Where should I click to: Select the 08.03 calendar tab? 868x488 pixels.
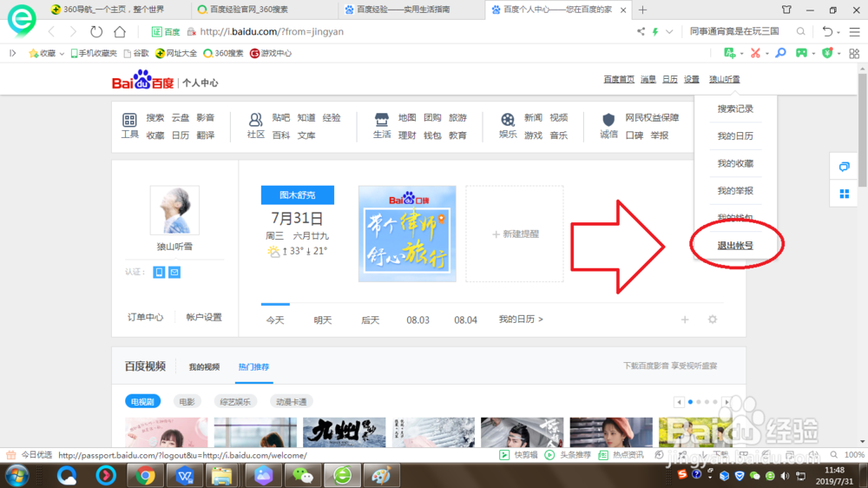(418, 320)
